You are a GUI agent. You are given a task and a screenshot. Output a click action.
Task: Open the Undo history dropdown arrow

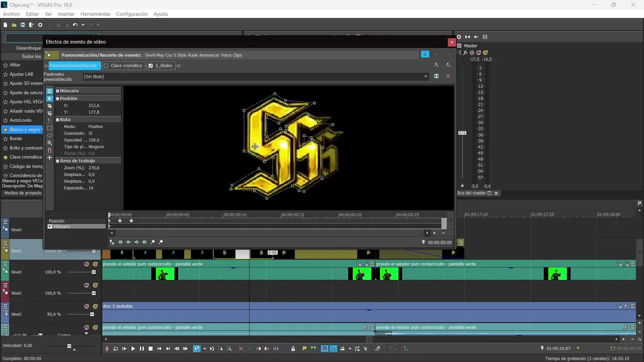point(82,25)
